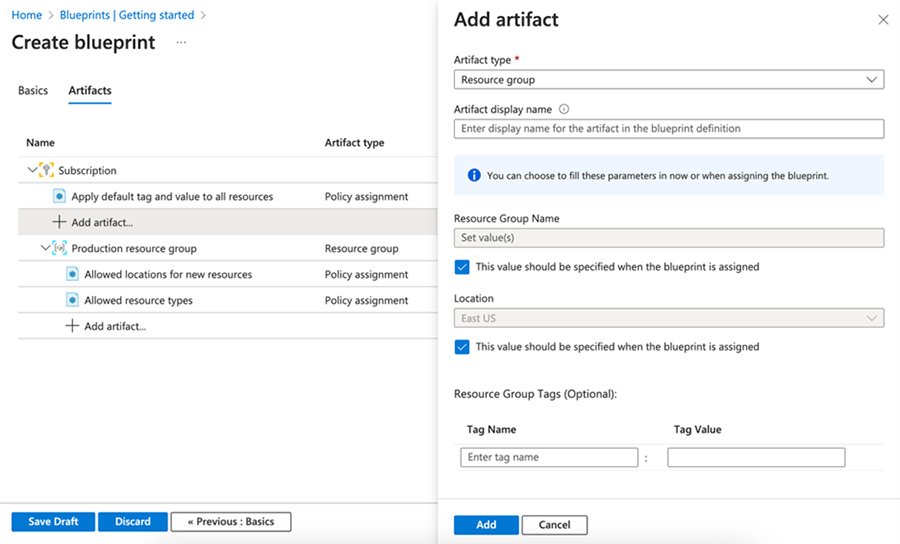Image resolution: width=900 pixels, height=544 pixels.
Task: Open the ellipsis menu beside Create blueprint
Action: point(181,43)
